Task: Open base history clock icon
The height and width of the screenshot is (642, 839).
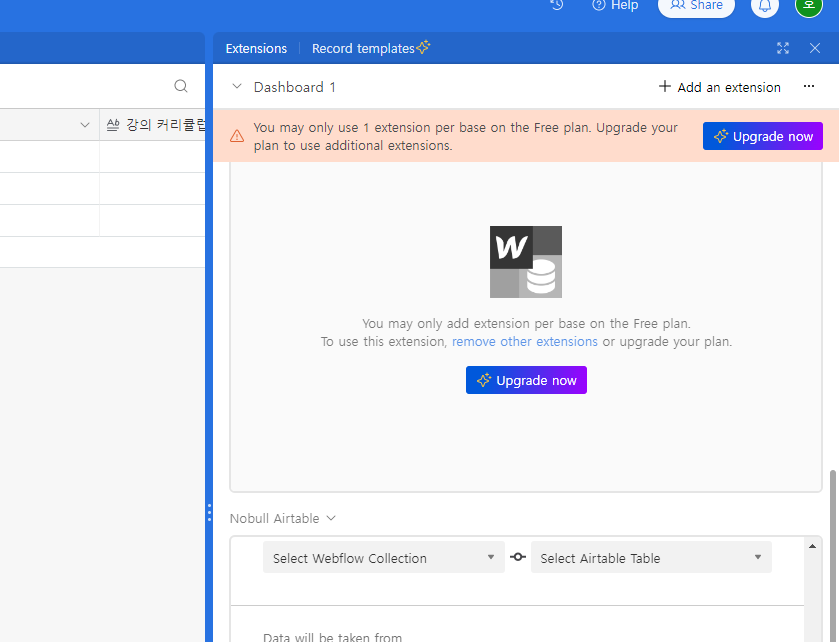Action: pyautogui.click(x=556, y=5)
